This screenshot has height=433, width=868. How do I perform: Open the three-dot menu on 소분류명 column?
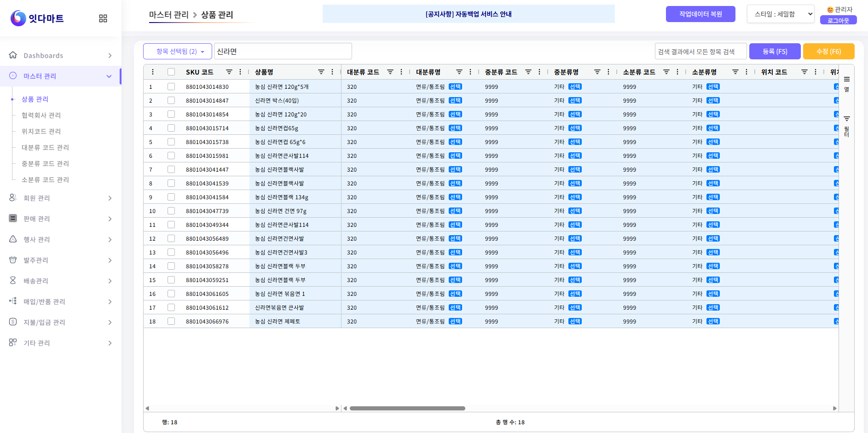click(x=746, y=72)
